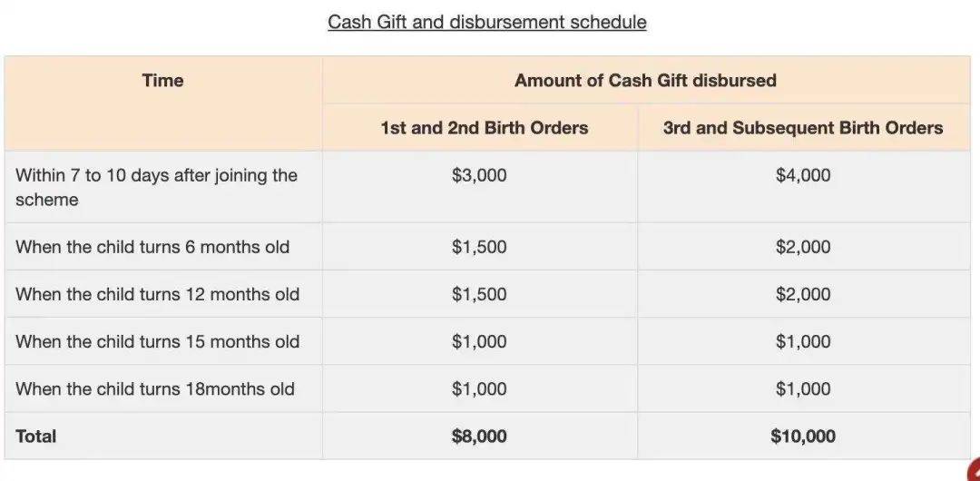Click the $10,000 total cell

803,437
